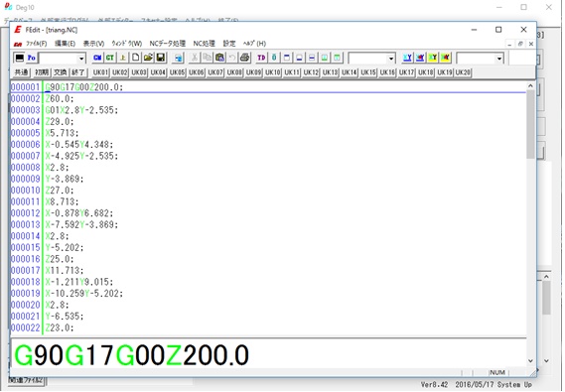
Task: Open the NCデータ処理 menu
Action: [x=168, y=44]
